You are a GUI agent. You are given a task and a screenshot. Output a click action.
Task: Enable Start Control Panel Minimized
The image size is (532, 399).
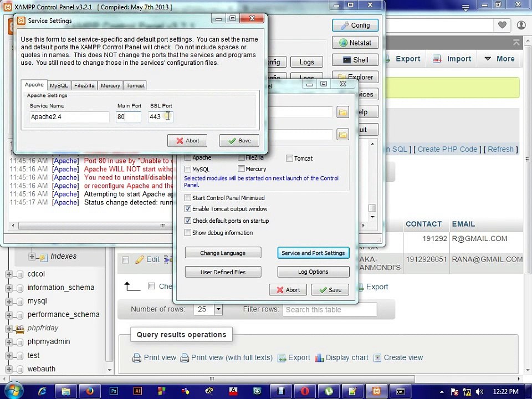point(188,197)
